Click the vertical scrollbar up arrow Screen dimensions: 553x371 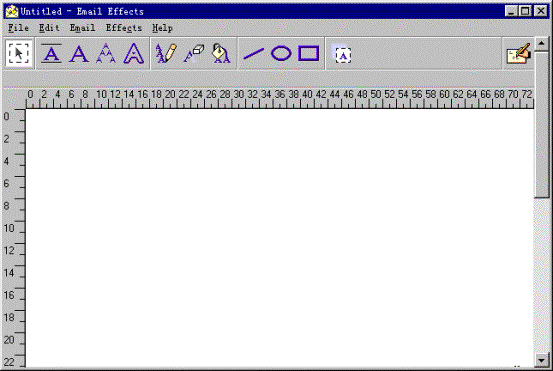tap(541, 44)
